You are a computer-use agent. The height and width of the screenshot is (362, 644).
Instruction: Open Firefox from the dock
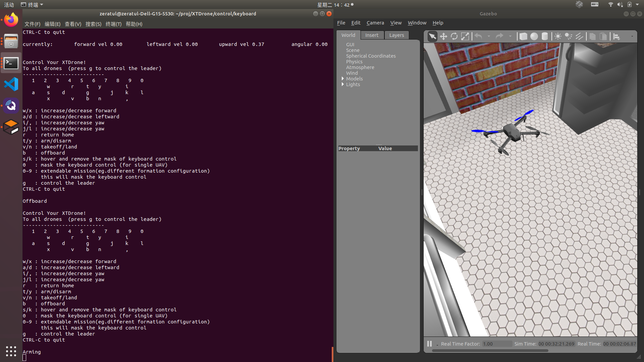(x=11, y=20)
